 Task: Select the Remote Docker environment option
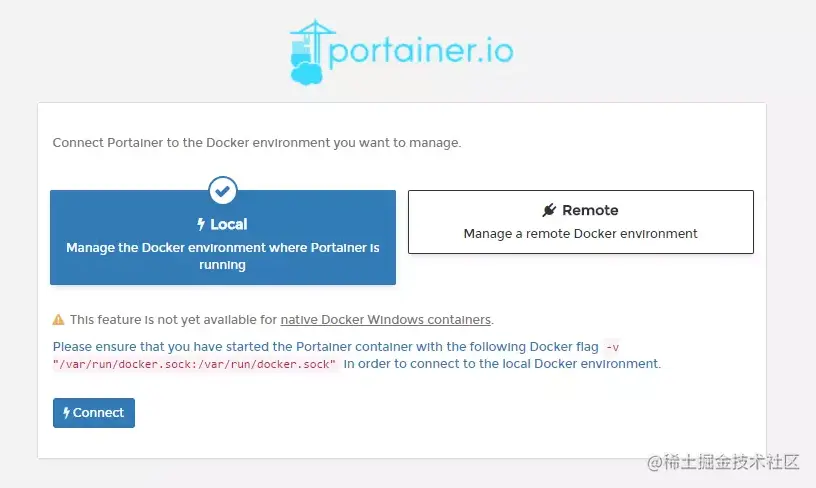(x=581, y=222)
